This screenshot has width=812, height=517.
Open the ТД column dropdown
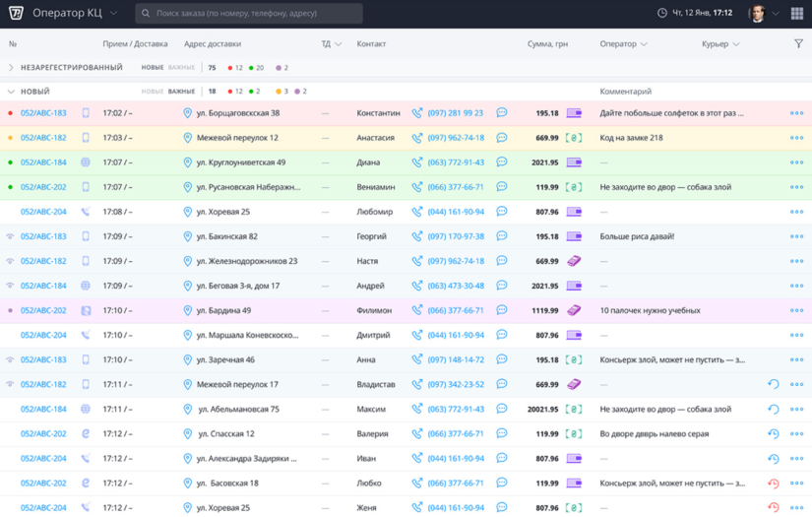point(332,44)
